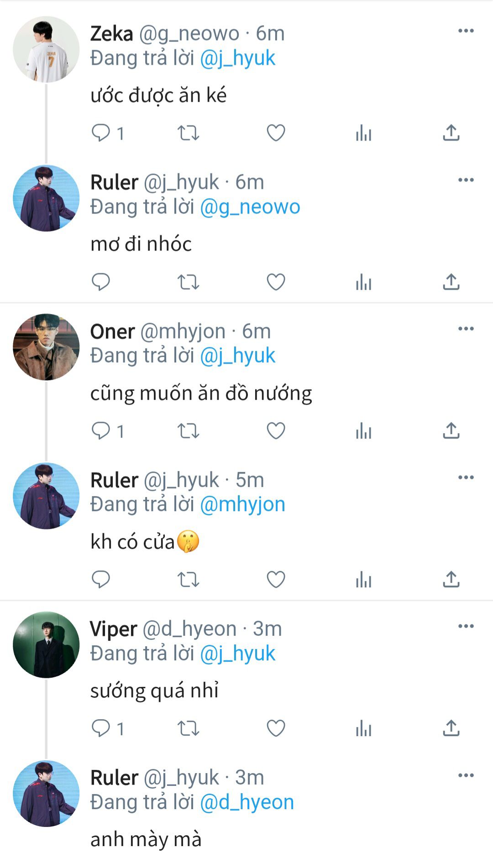Retweet Zeka's "ước được ăn ké" tweet
Screen dimensions: 493x868
pyautogui.click(x=188, y=133)
